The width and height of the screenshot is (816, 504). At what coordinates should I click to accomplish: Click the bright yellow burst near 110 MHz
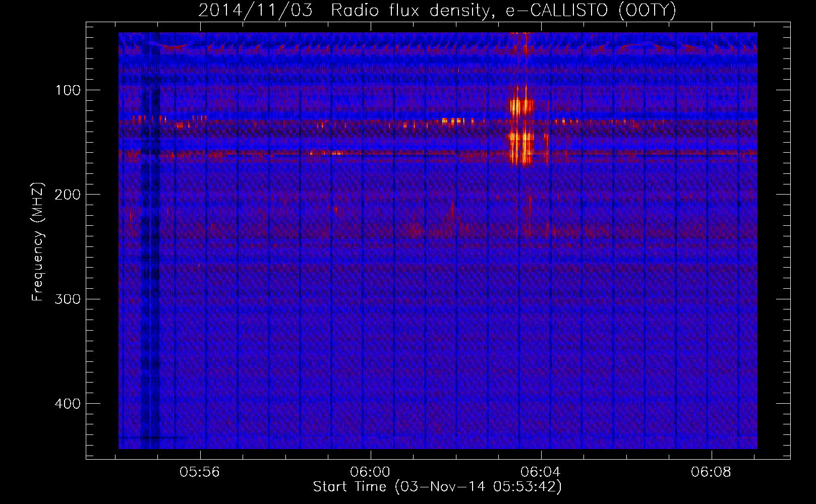tap(521, 106)
